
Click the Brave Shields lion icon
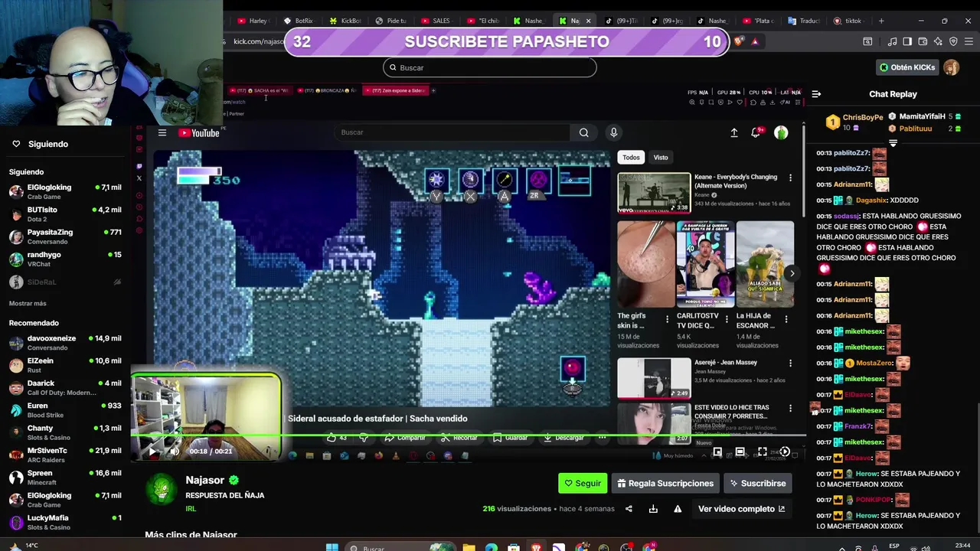click(739, 41)
